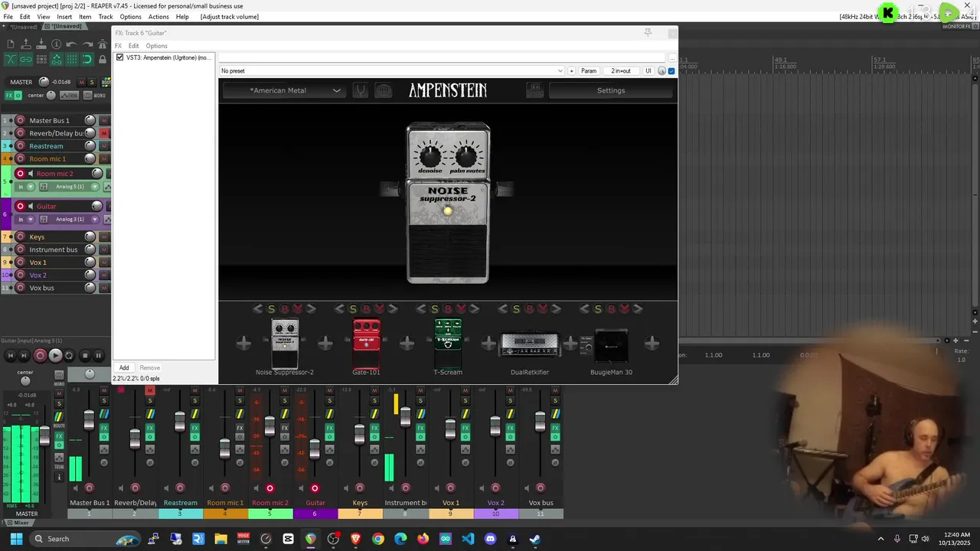Click the Undo arrow in main toolbar
This screenshot has width=980, height=551.
coord(71,44)
